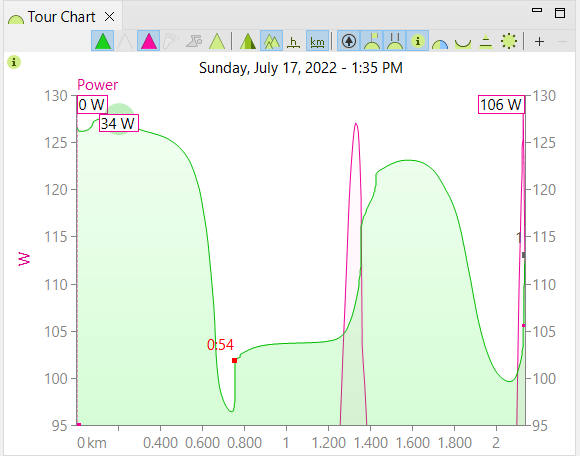Open graph smoothing curve icon
This screenshot has width=580, height=456.
pos(463,44)
